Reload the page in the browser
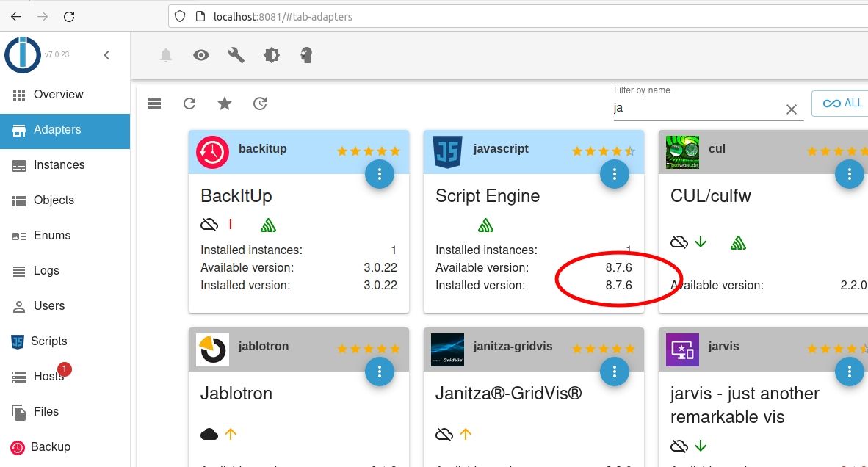Viewport: 868px width, 467px height. tap(69, 17)
